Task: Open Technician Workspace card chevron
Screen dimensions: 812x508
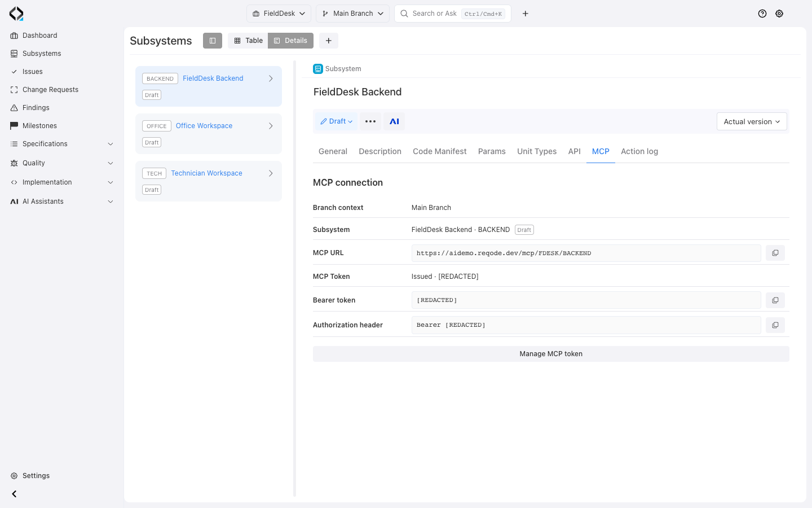Action: (271, 173)
